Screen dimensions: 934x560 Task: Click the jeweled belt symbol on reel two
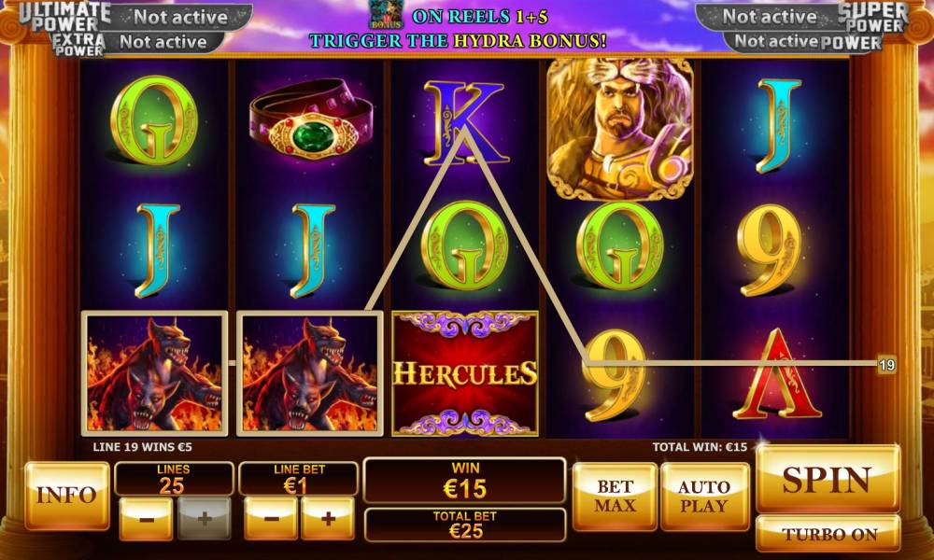point(311,119)
